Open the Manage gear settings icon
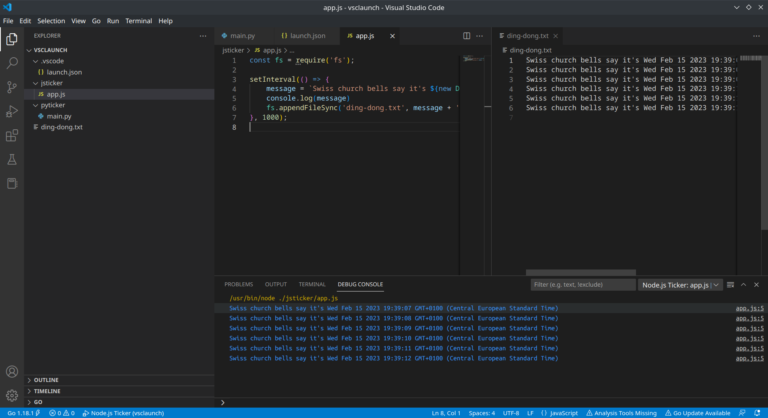 click(12, 395)
